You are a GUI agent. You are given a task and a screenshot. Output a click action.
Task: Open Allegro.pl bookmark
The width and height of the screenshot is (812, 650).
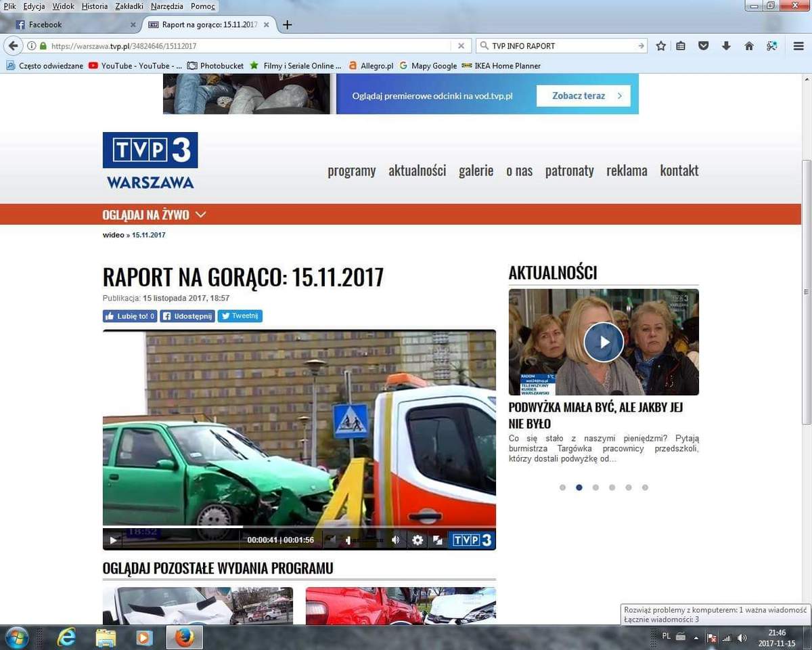[371, 66]
